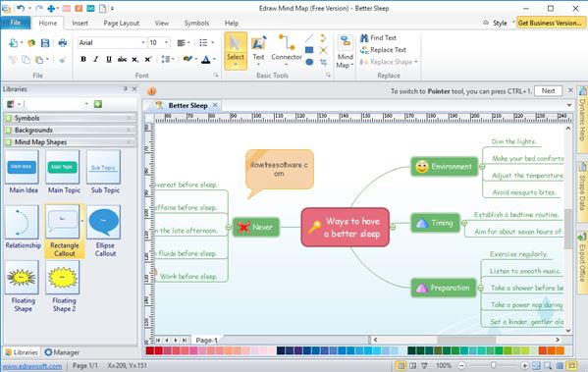Print using the printer icon

[x=62, y=43]
